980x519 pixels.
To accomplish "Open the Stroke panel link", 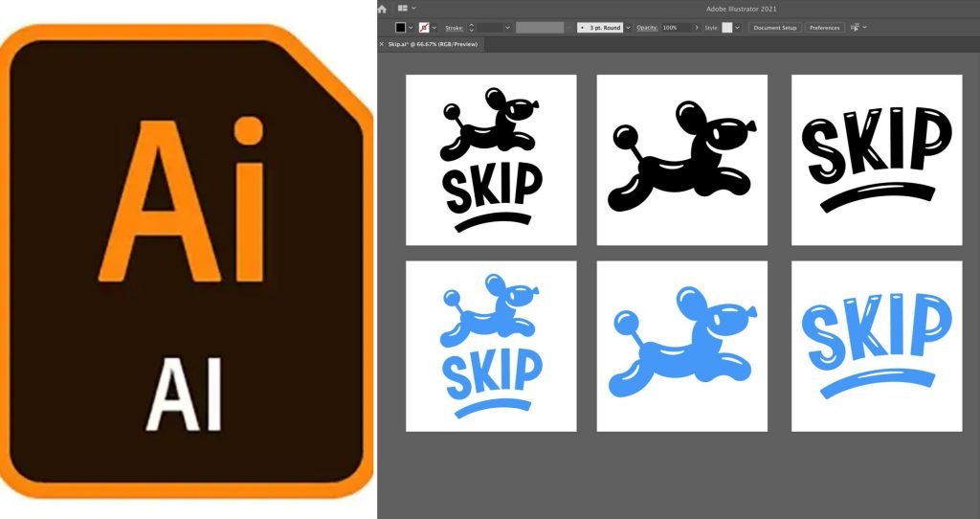I will [454, 28].
